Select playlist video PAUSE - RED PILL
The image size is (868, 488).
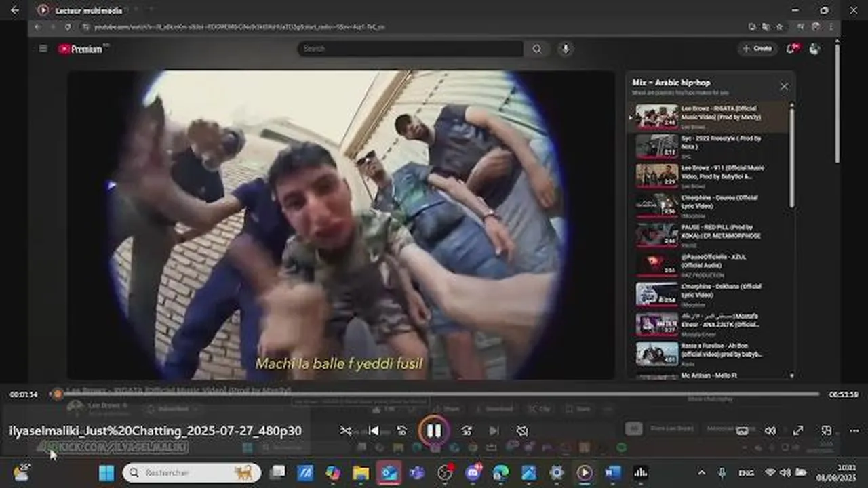[708, 235]
